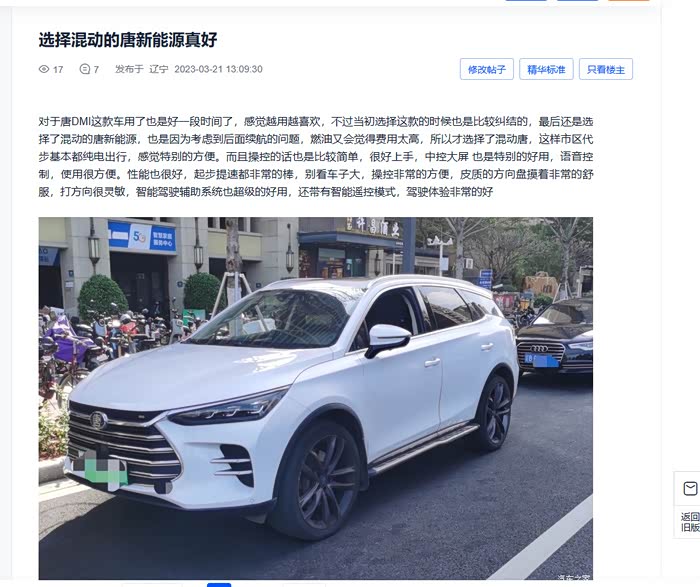
Task: Click the first cut-off blue button at top
Action: pos(526,0)
